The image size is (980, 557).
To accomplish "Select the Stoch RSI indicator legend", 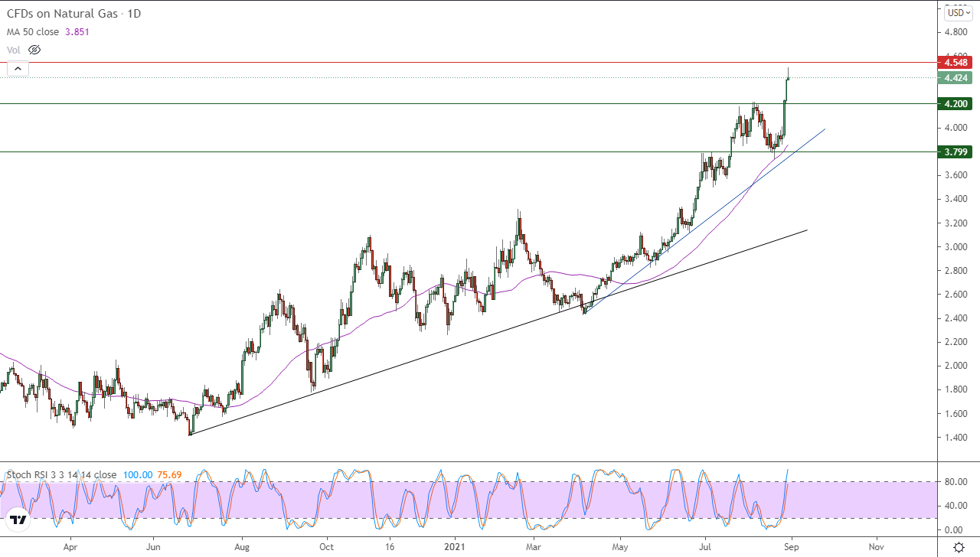I will point(62,475).
